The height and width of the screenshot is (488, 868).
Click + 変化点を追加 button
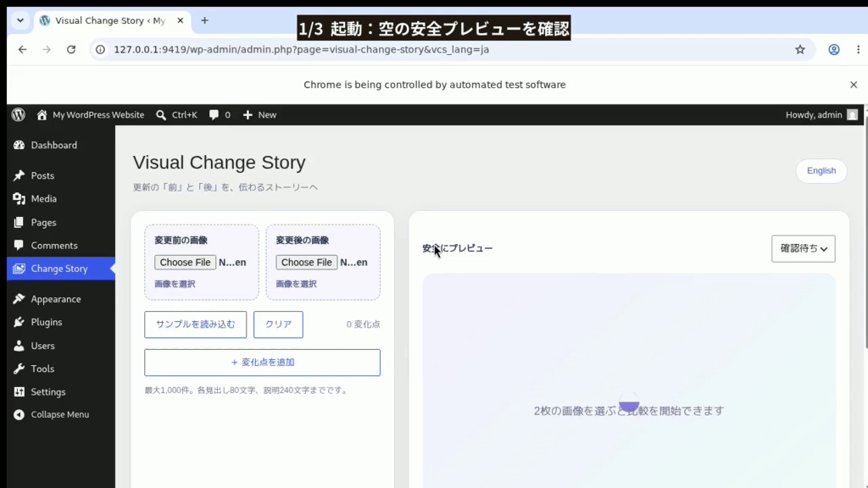point(263,363)
